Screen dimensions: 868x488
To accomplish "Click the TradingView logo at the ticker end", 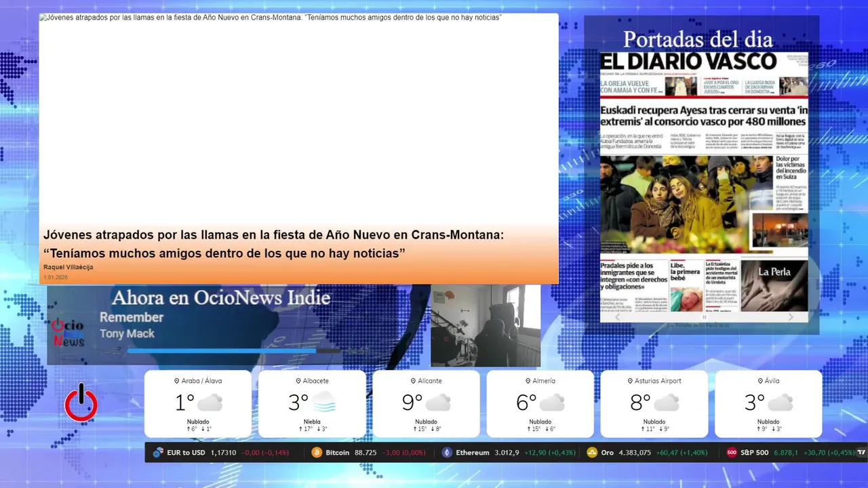I will point(861,452).
